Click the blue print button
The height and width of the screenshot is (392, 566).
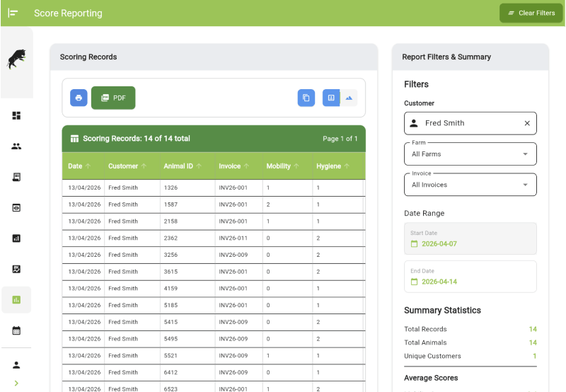79,98
